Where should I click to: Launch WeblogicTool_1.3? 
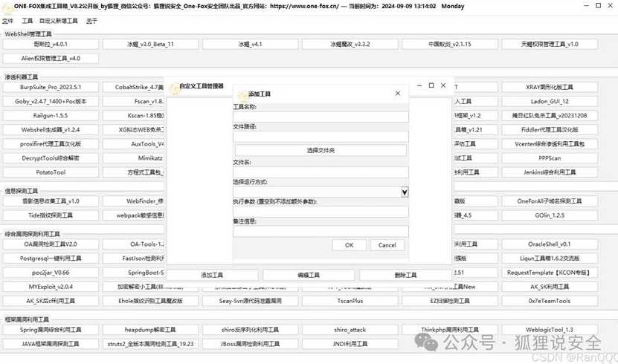pyautogui.click(x=550, y=329)
